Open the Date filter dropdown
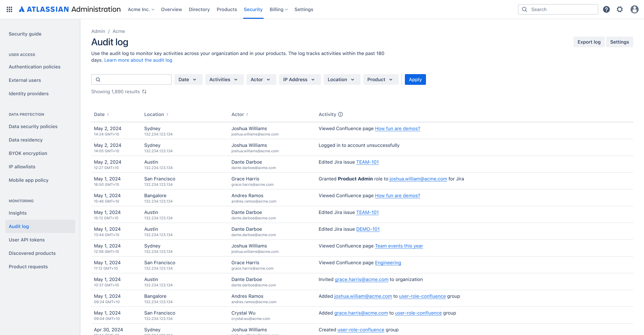This screenshot has height=335, width=644. coord(188,79)
